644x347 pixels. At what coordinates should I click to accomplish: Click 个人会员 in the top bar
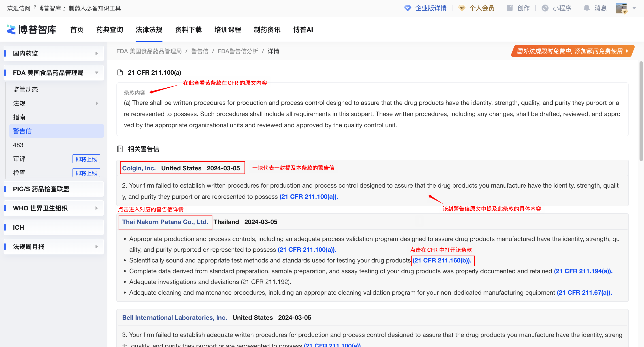pyautogui.click(x=482, y=8)
